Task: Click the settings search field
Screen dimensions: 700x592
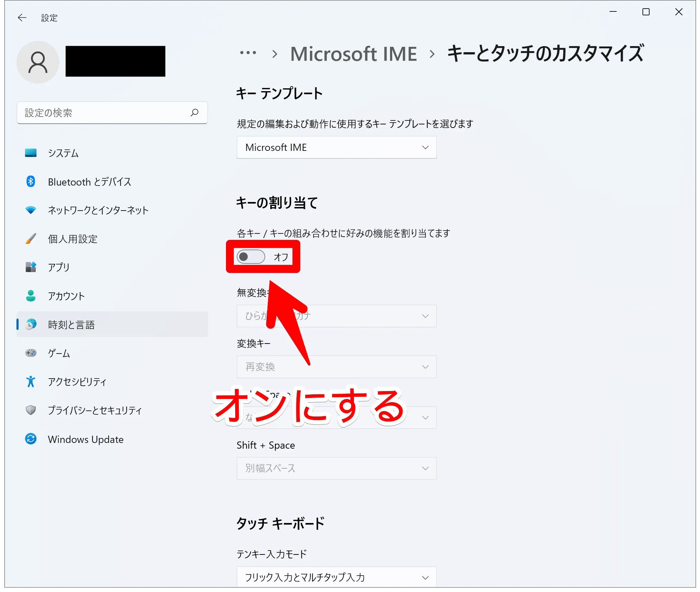Action: point(104,113)
